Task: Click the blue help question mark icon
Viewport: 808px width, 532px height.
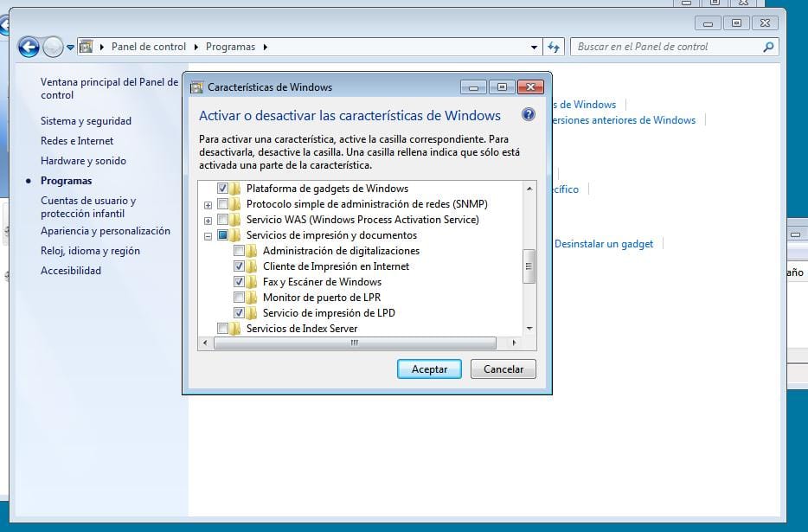Action: 529,115
